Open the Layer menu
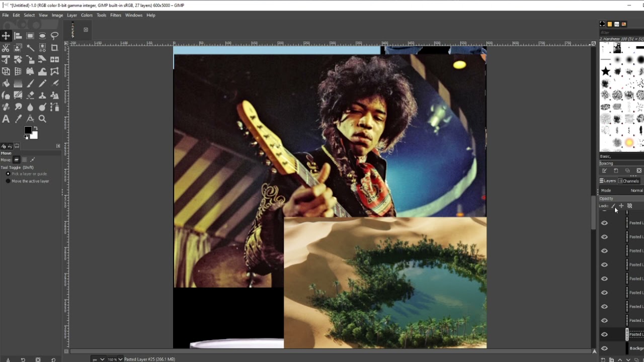This screenshot has width=644, height=362. coord(72,15)
